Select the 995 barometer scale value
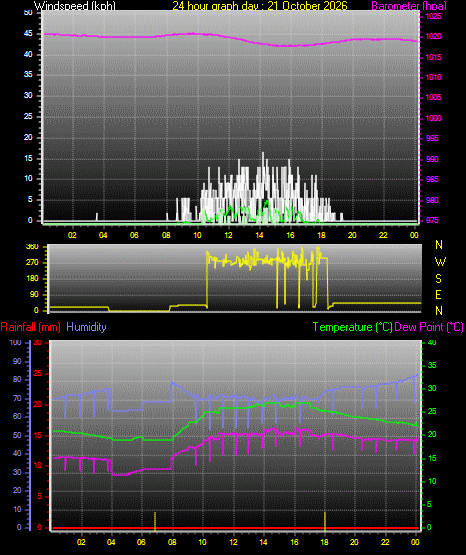The height and width of the screenshot is (555, 466). (x=432, y=138)
